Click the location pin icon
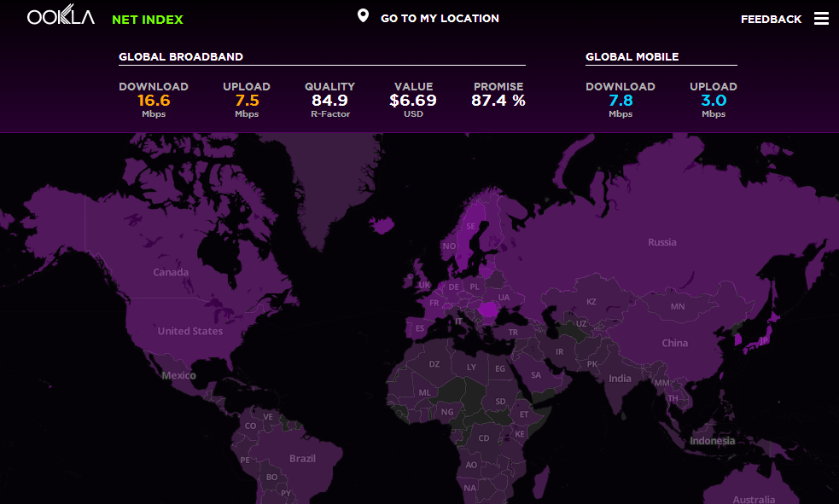This screenshot has width=839, height=504. pos(363,14)
